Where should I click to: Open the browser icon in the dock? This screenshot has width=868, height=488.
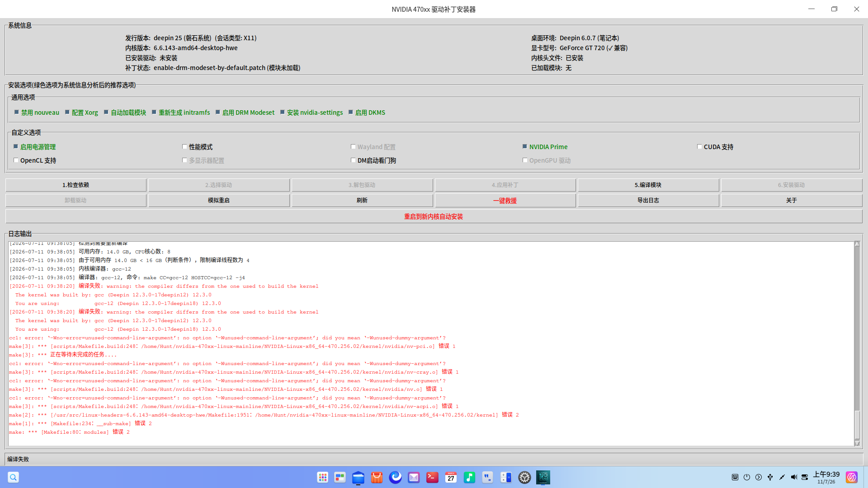pos(396,477)
